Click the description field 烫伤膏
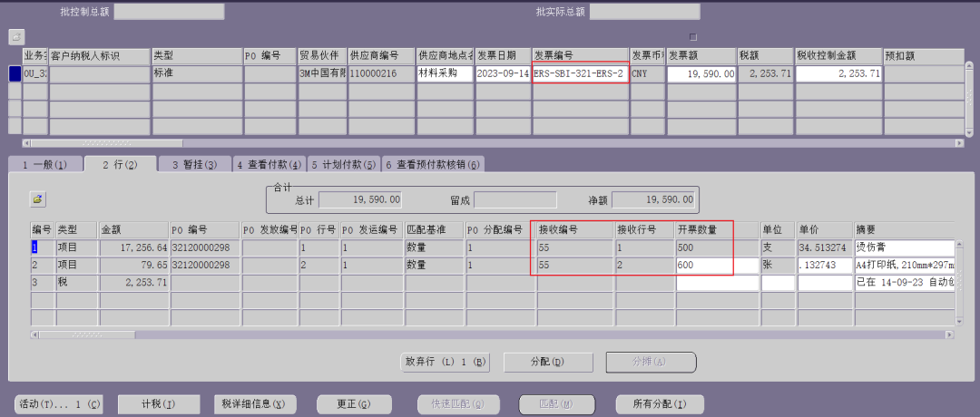Image resolution: width=980 pixels, height=417 pixels. 905,247
